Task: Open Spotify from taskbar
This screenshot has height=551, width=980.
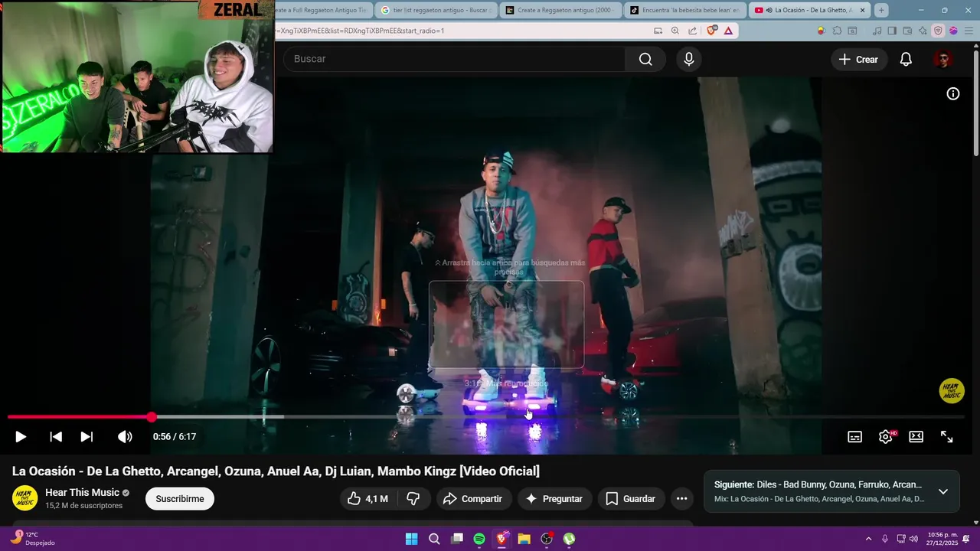Action: coord(479,539)
